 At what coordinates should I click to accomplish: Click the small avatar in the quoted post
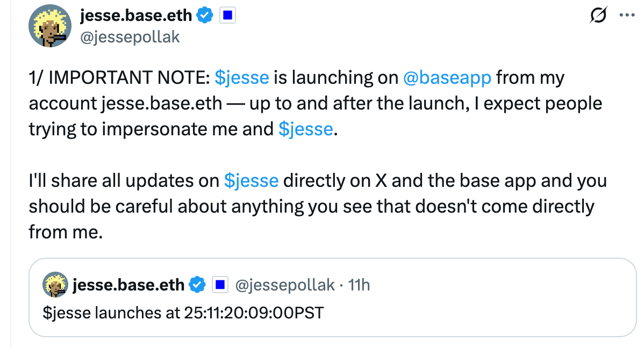[x=55, y=285]
